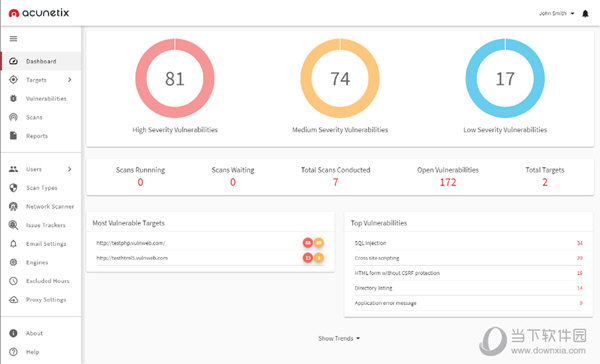
Task: Click the orange Medium Severity donut chart
Action: (340, 78)
